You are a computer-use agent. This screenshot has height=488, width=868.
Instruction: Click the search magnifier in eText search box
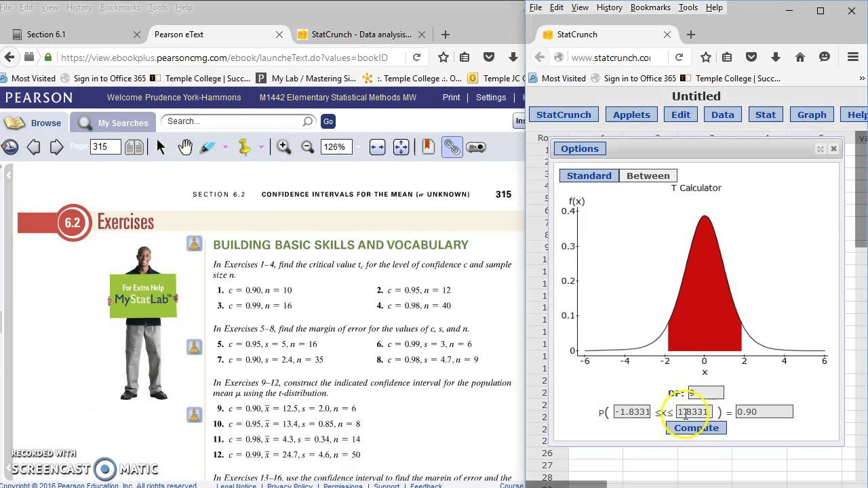308,121
